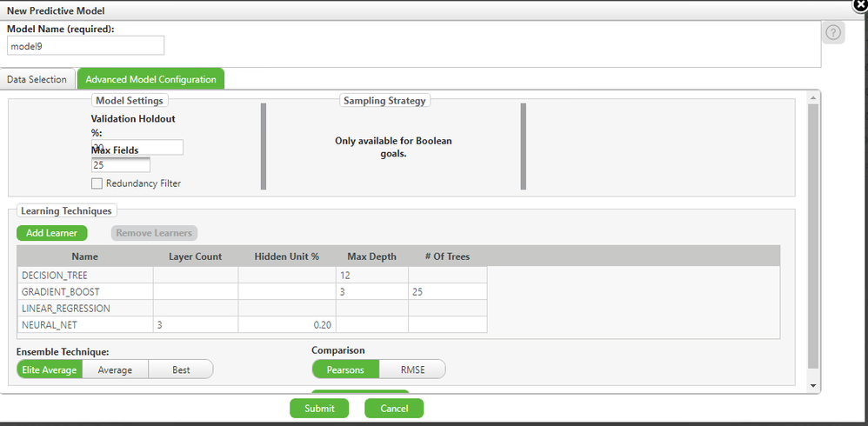
Task: Click GRADIENT_BOOST Max Depth cell value 3
Action: 372,291
